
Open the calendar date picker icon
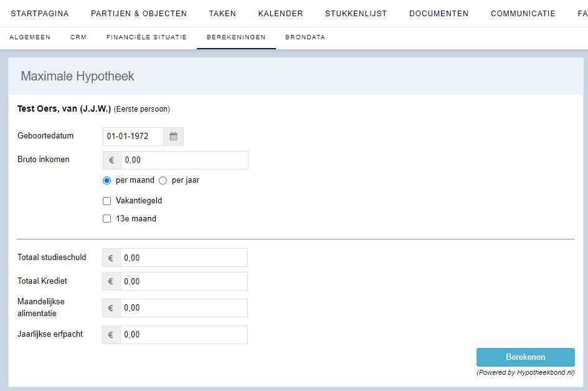pos(173,137)
